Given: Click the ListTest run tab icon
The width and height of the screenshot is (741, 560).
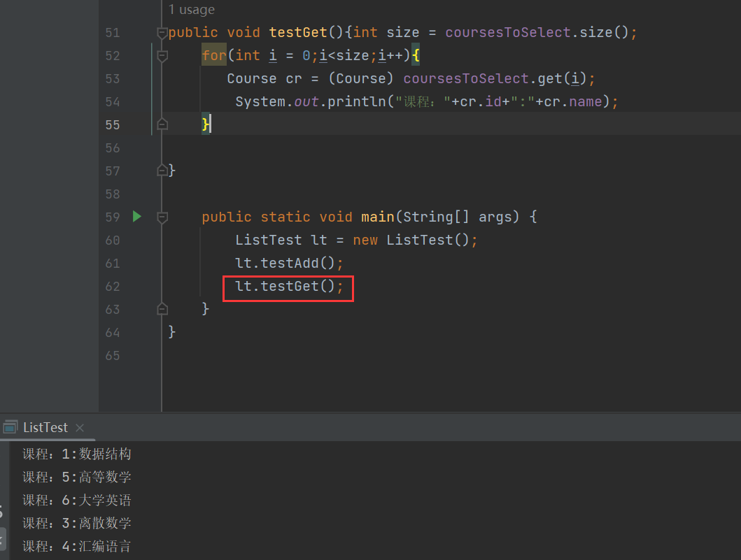Looking at the screenshot, I should click(x=10, y=427).
